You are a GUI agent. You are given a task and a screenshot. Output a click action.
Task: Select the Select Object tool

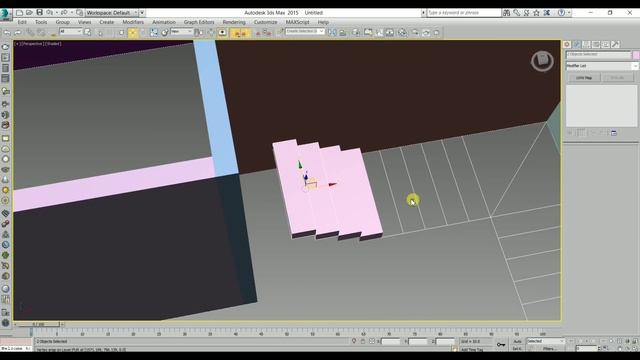[87, 32]
